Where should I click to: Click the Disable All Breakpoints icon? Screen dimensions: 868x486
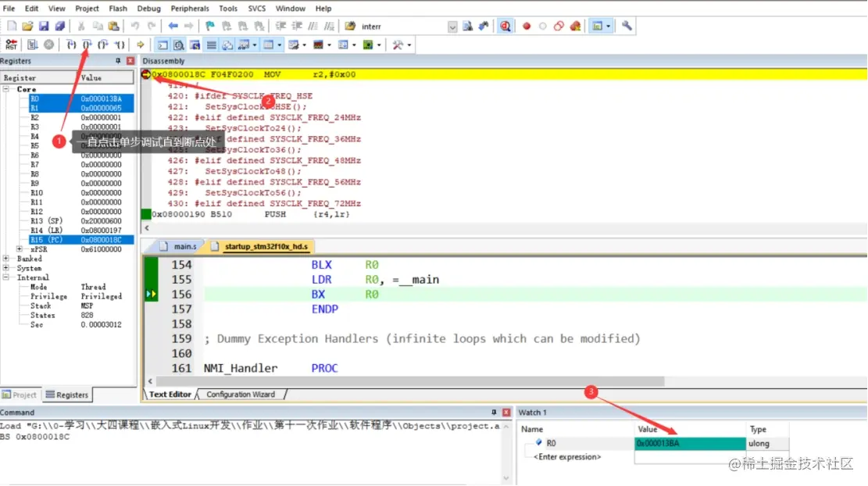click(559, 26)
